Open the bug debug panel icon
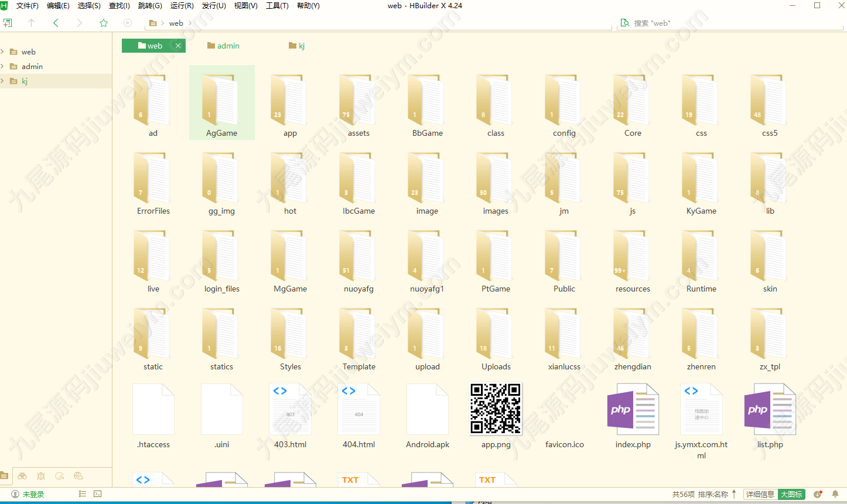Viewport: 847px width, 504px height. [41, 476]
